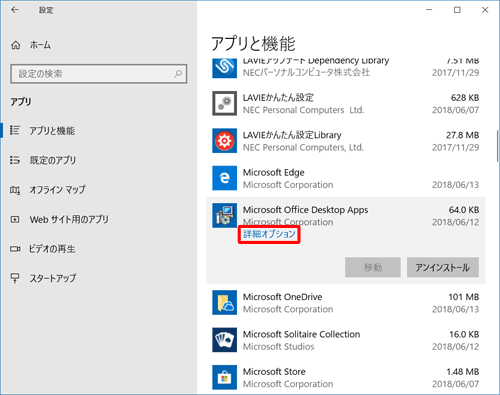Click the Microsoft Solitaire Collection cards icon
The image size is (500, 395).
224,340
